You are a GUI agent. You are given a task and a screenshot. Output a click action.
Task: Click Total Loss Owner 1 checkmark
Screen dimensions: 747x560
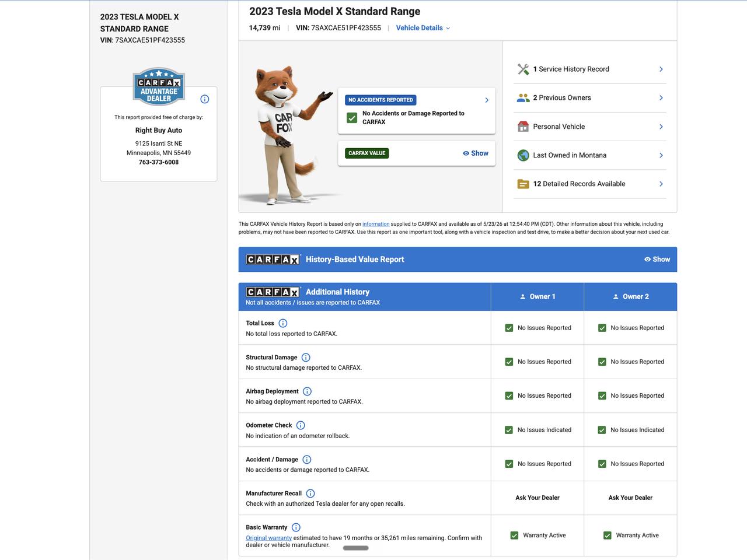[509, 328]
